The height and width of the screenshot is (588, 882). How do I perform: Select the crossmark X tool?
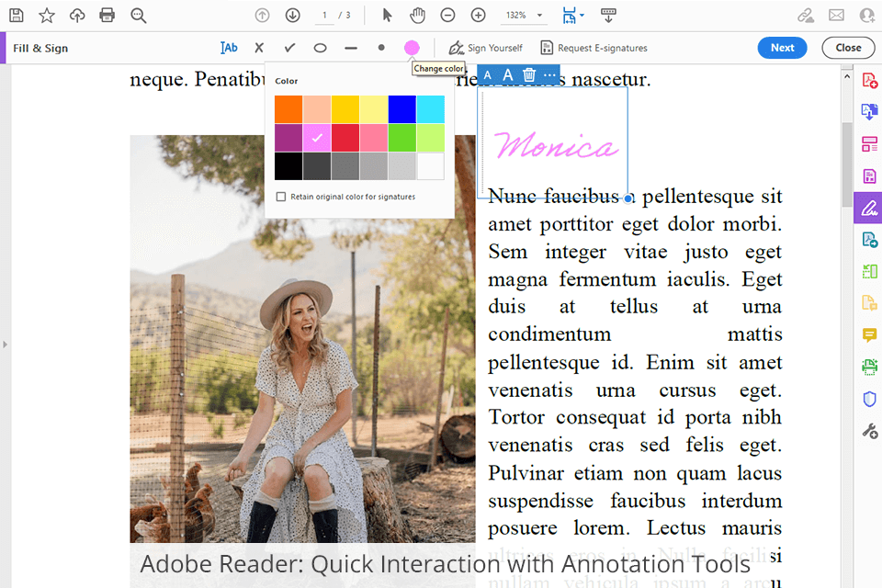259,48
